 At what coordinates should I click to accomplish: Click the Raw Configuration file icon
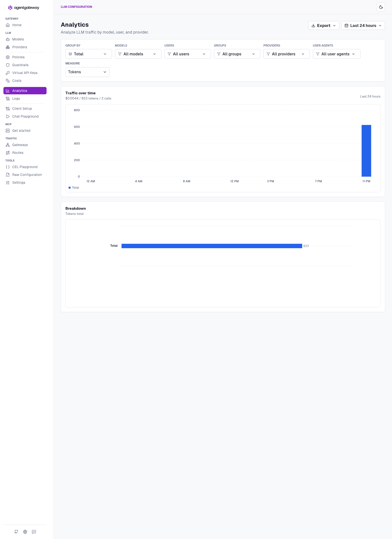click(8, 175)
